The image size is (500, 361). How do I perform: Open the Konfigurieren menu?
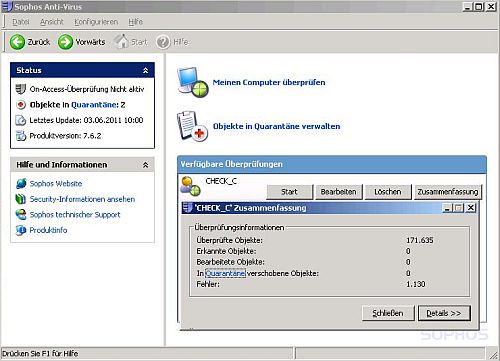pos(96,22)
